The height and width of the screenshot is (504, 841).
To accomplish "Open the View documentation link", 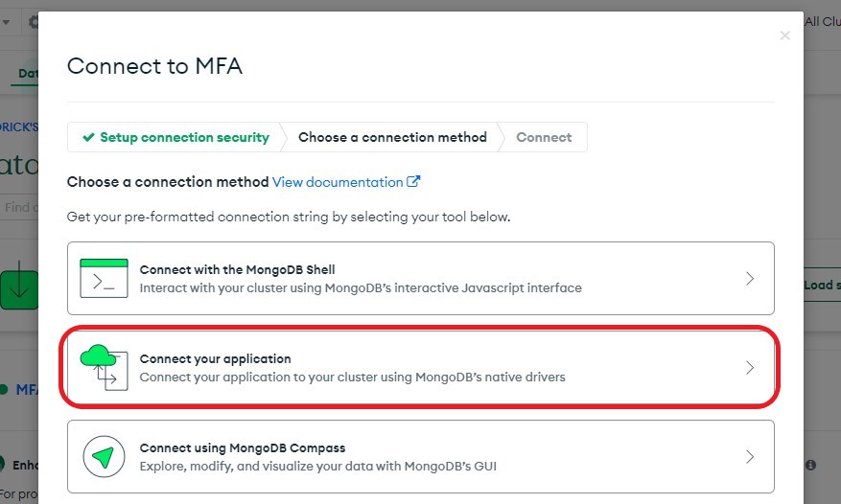I will (x=337, y=182).
